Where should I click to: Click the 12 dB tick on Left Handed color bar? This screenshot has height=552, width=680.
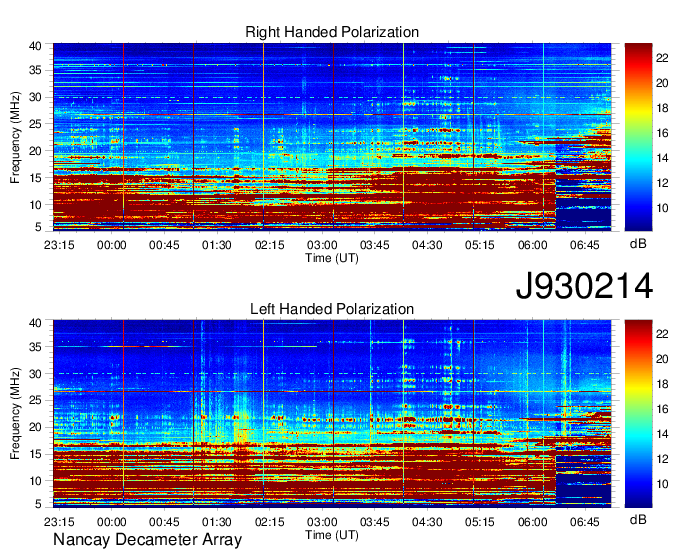click(x=662, y=459)
